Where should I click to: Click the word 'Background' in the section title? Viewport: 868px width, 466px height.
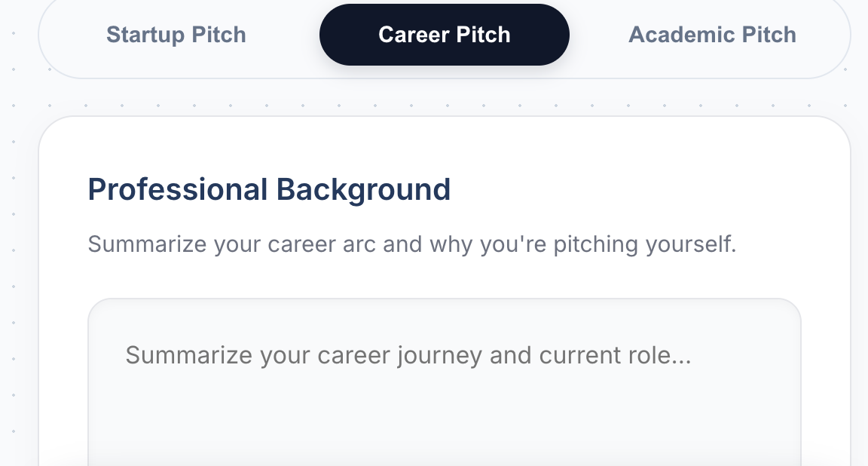tap(363, 190)
